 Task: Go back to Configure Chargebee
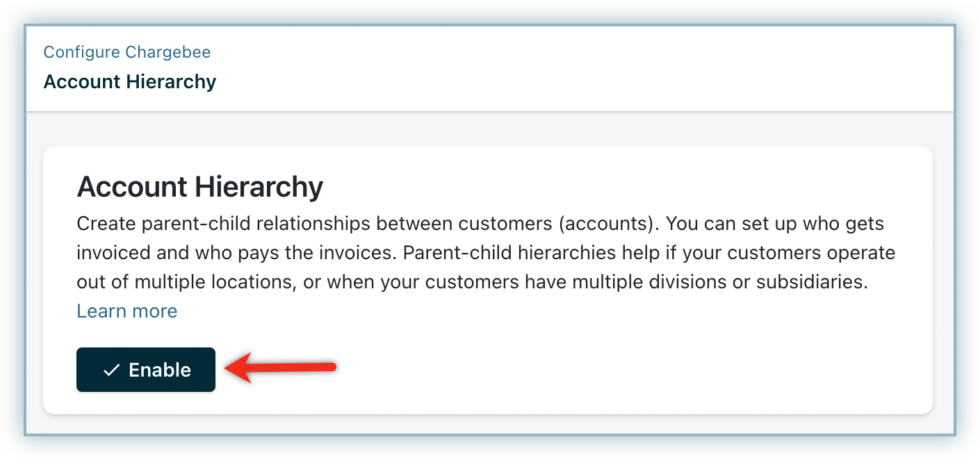(127, 52)
